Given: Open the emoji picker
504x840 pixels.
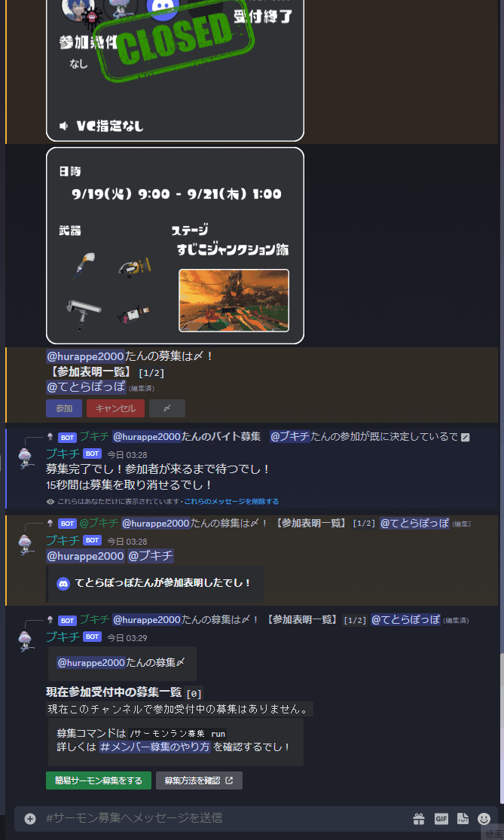Looking at the screenshot, I should (484, 819).
